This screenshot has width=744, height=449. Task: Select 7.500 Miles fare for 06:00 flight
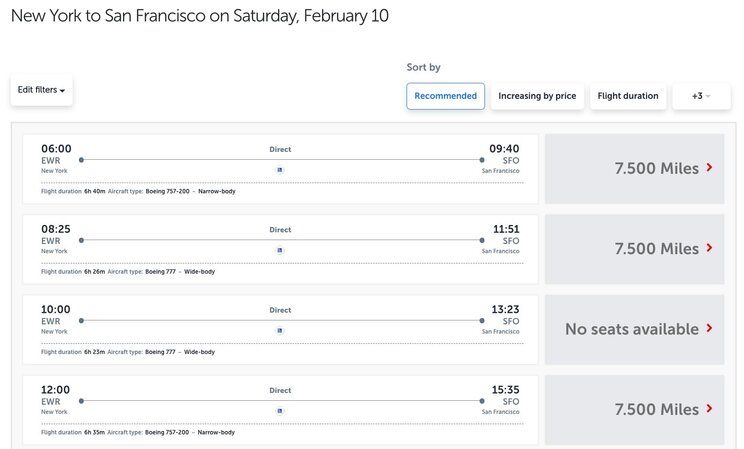coord(656,168)
